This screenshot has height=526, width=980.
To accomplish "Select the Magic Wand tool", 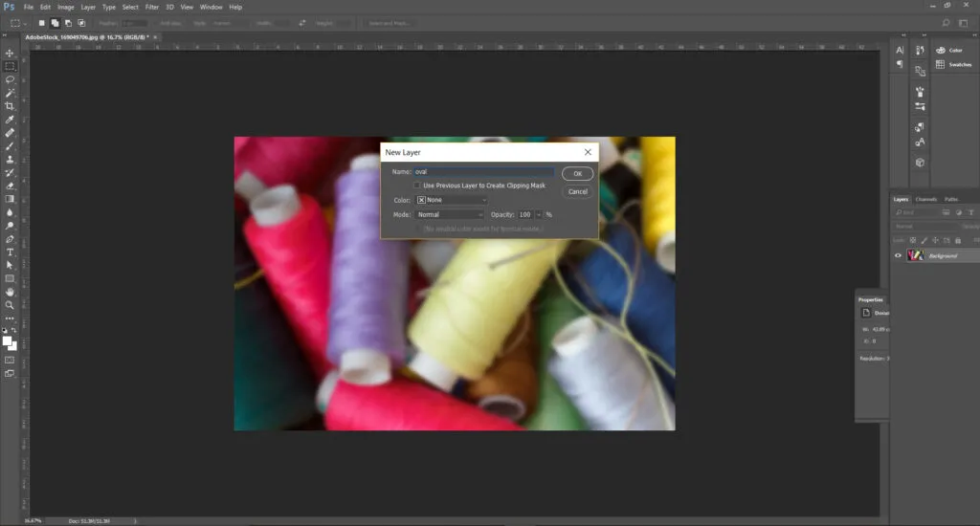I will [x=10, y=93].
